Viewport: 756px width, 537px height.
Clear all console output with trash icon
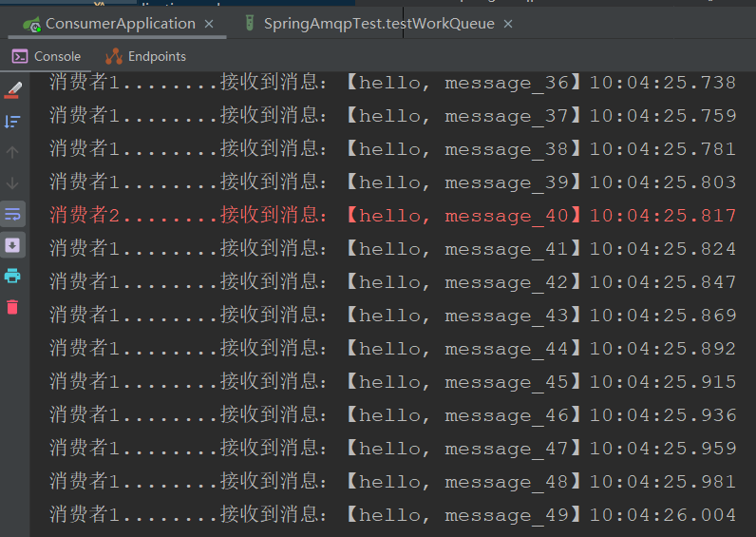(12, 307)
